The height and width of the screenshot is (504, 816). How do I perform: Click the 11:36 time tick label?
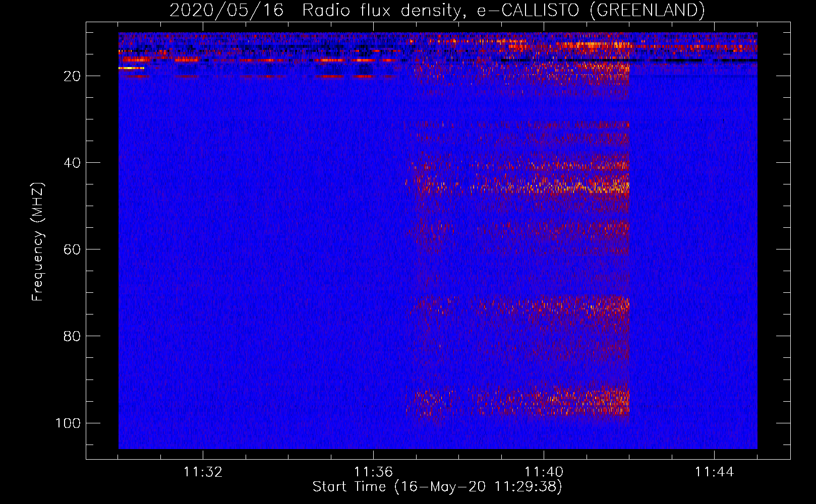click(373, 472)
